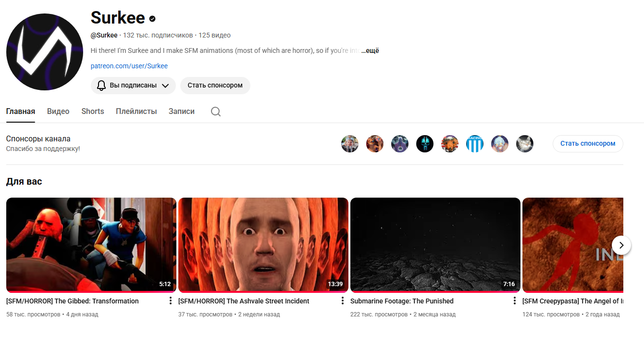644x339 pixels.
Task: Click the Racing striped sponsor avatar
Action: (475, 144)
